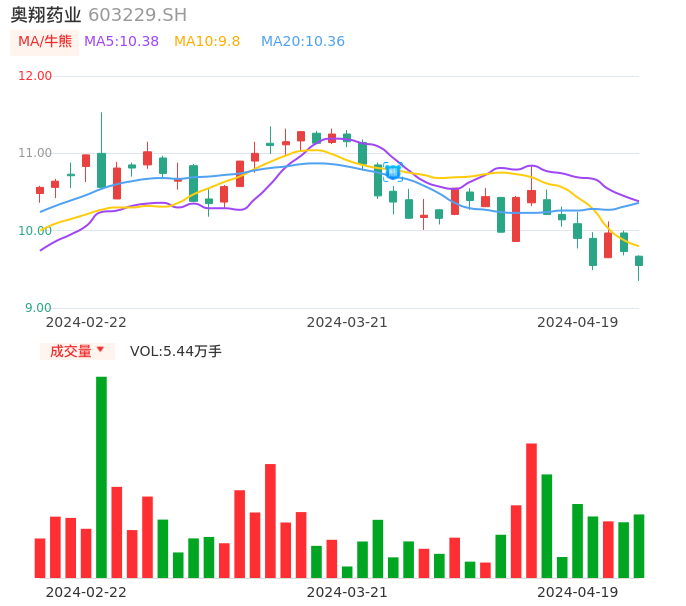Click the 11.00 price axis label
The height and width of the screenshot is (606, 686).
(x=35, y=153)
